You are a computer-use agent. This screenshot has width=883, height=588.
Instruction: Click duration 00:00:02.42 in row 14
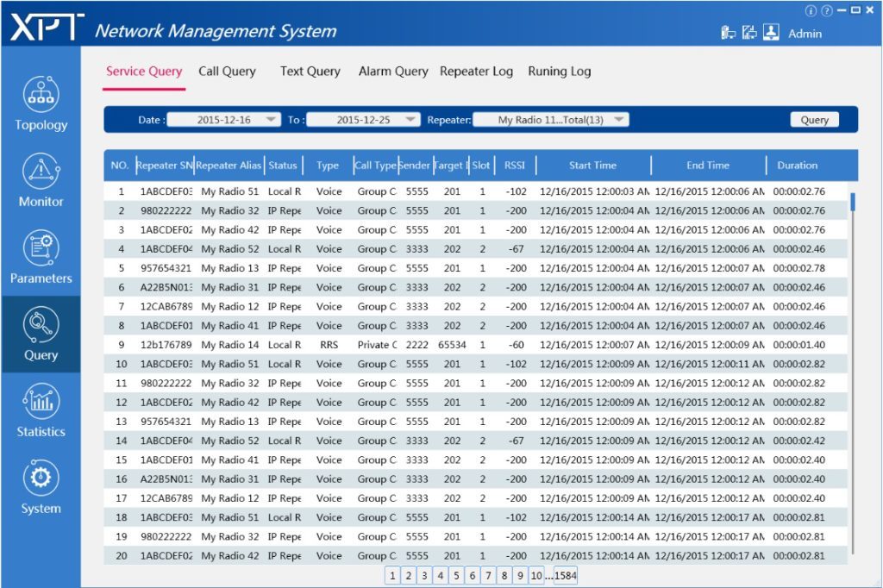point(799,441)
